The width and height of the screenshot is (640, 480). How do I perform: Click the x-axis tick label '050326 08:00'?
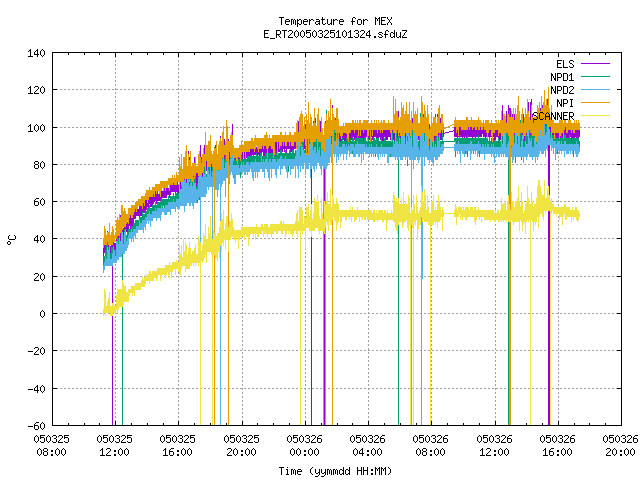(x=431, y=446)
